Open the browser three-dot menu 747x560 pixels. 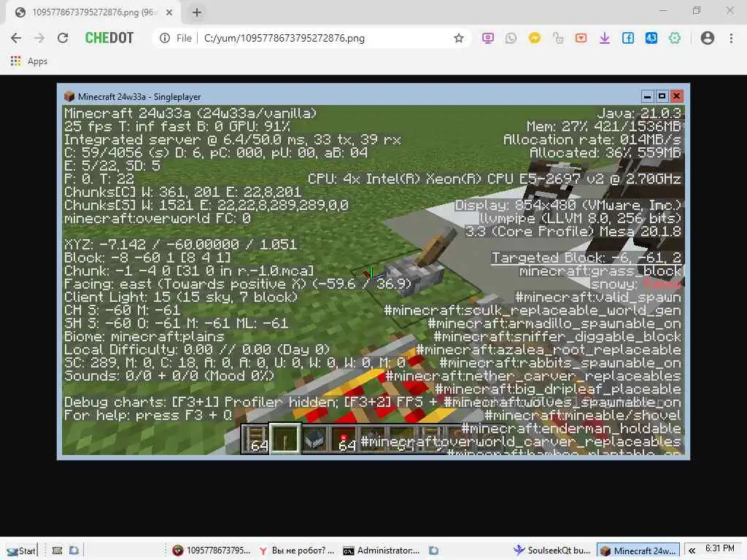pos(731,38)
